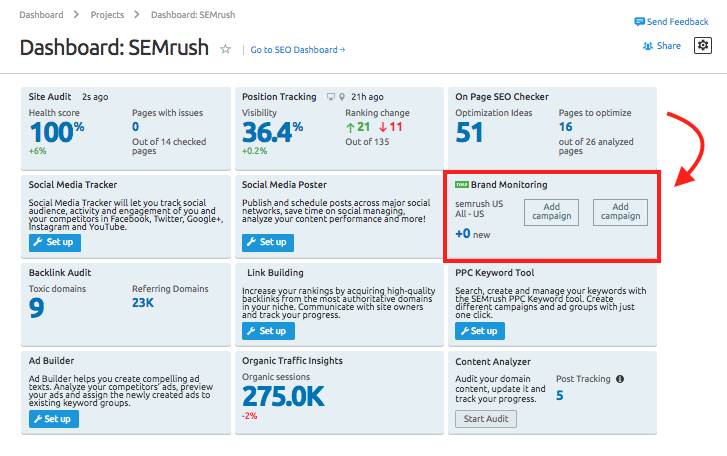This screenshot has height=456, width=727.
Task: Click the Send Feedback link
Action: tap(677, 22)
